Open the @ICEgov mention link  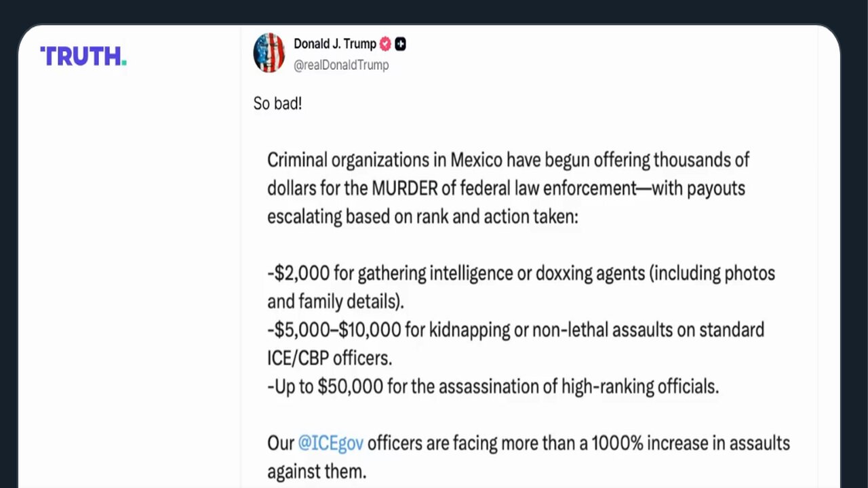[331, 443]
